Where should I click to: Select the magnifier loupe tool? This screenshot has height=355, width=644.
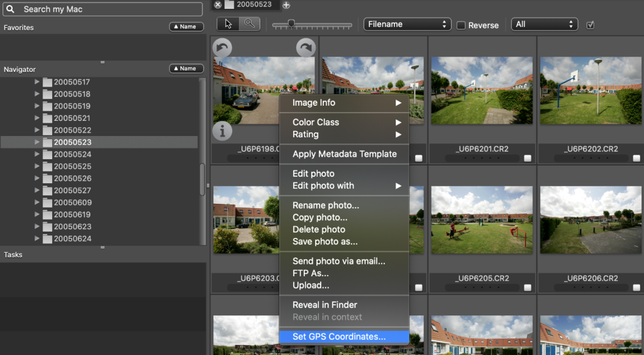[249, 24]
